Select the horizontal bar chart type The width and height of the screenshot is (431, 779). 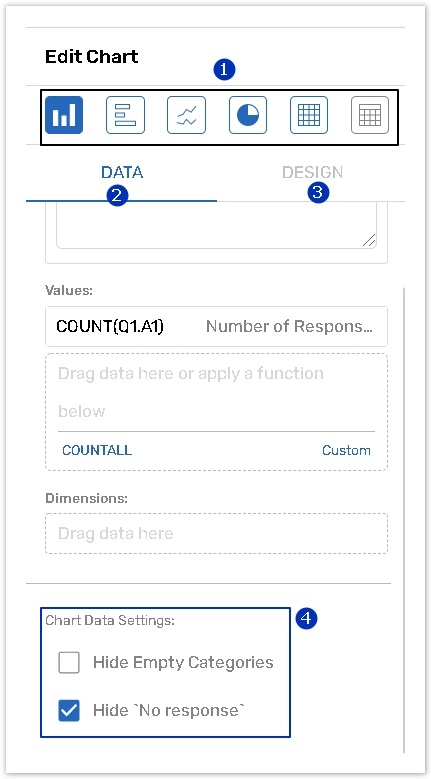tap(125, 115)
